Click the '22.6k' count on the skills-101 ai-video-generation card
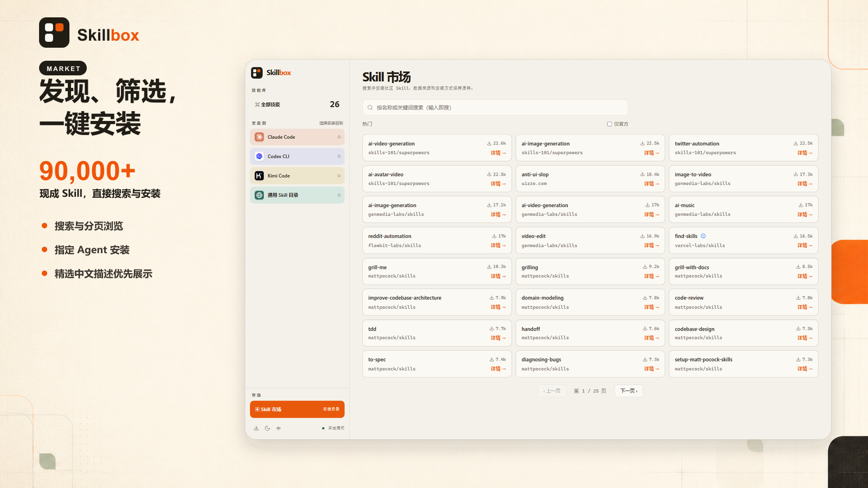The width and height of the screenshot is (868, 488). tap(500, 144)
